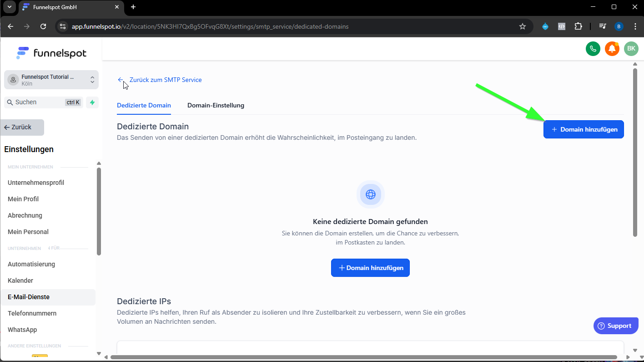Viewport: 644px width, 362px height.
Task: Open a new browser tab
Action: pos(133,7)
